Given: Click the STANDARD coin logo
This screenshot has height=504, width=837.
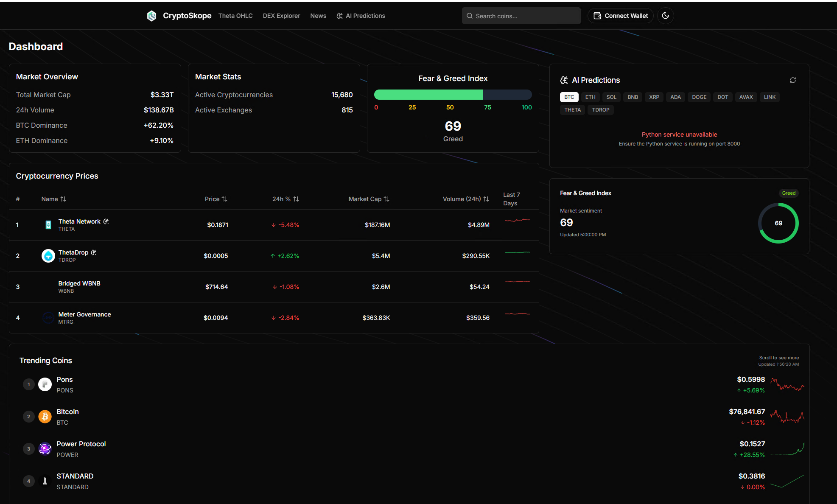Looking at the screenshot, I should [x=45, y=481].
